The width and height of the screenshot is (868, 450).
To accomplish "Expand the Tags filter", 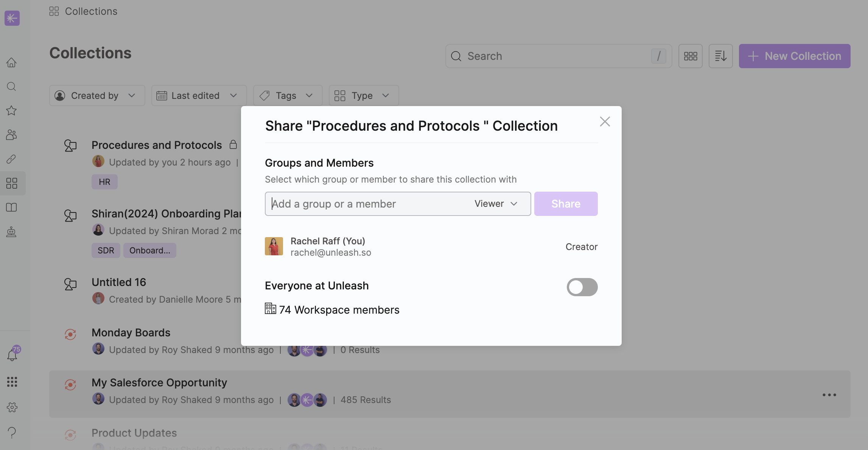I will coord(288,95).
